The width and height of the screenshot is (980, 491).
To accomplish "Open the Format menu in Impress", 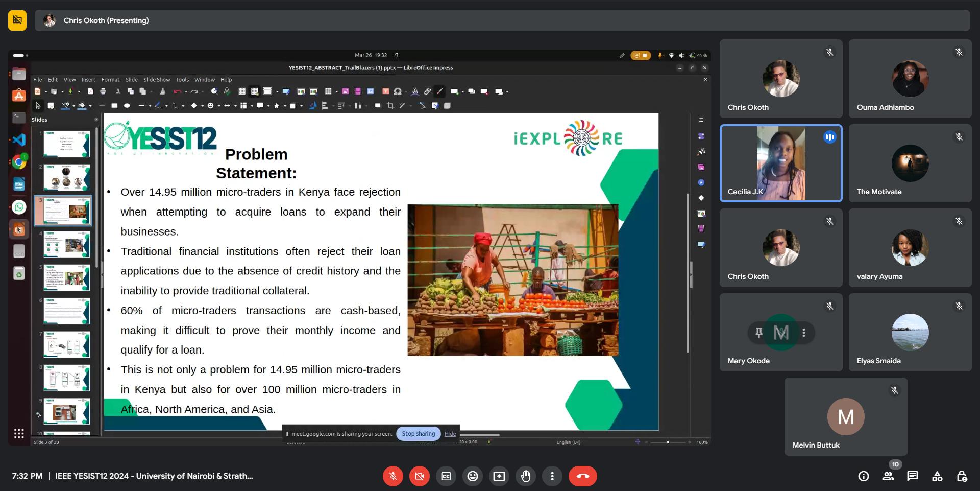I will pos(110,80).
